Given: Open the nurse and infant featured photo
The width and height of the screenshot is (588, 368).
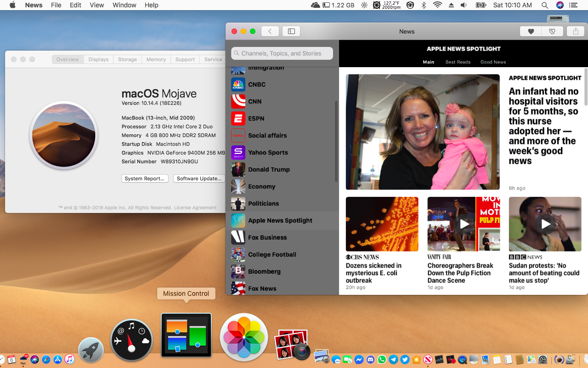Looking at the screenshot, I should point(423,132).
